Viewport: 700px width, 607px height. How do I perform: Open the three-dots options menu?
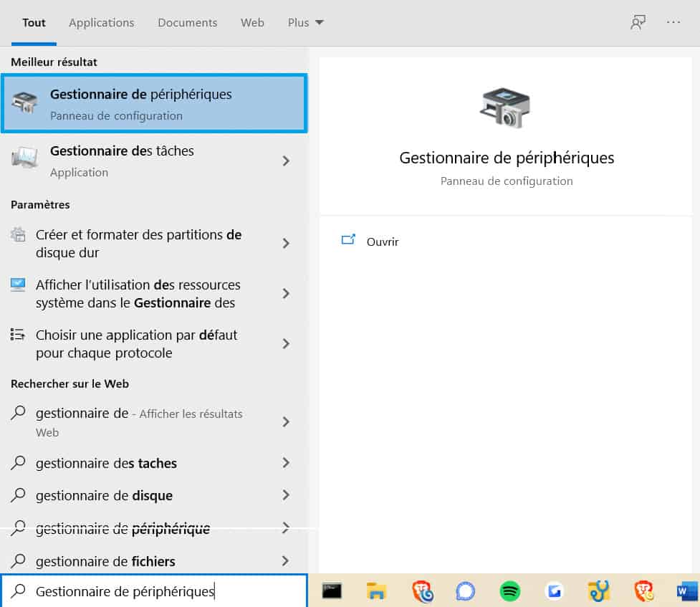[x=673, y=22]
